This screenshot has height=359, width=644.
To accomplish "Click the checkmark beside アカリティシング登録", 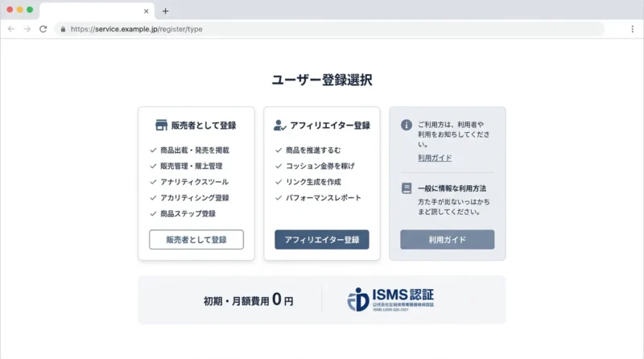I will click(153, 197).
